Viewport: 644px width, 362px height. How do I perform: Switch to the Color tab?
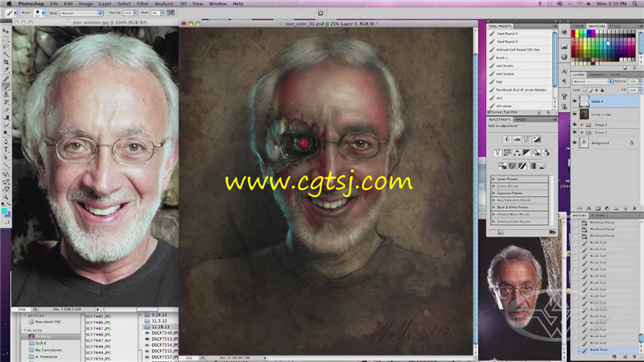578,27
